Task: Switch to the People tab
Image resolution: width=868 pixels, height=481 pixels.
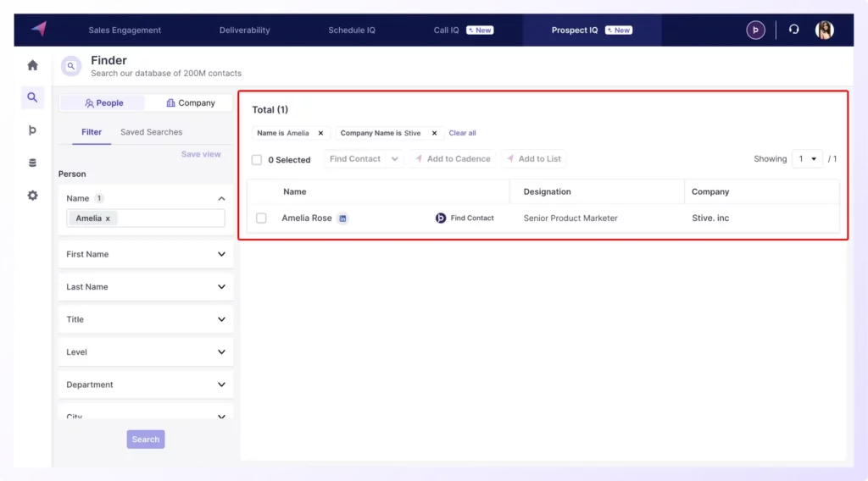Action: 103,102
